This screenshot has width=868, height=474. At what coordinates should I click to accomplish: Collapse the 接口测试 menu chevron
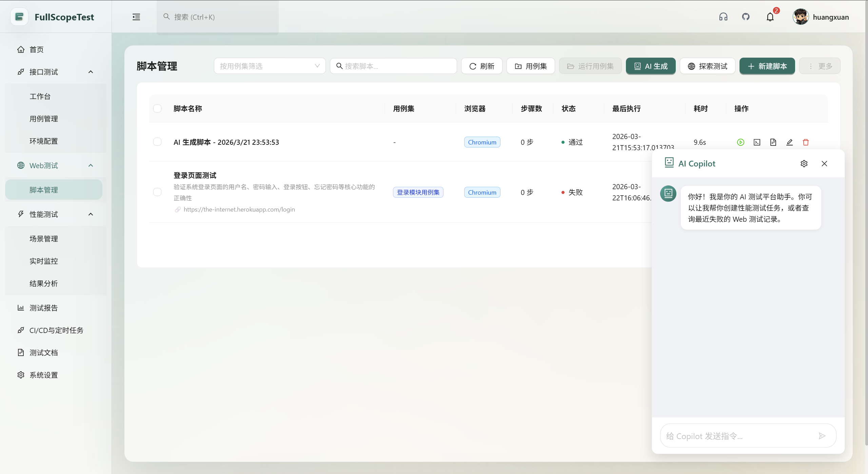click(91, 72)
